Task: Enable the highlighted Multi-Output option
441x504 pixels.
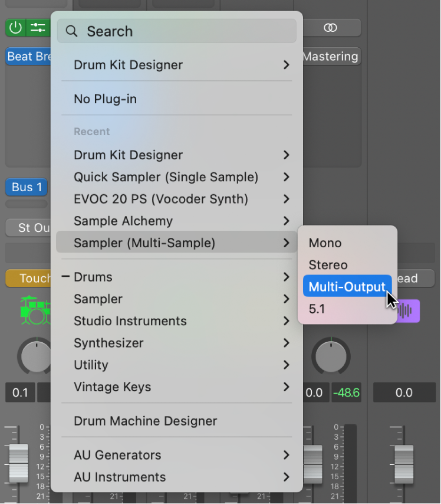Action: [x=347, y=286]
